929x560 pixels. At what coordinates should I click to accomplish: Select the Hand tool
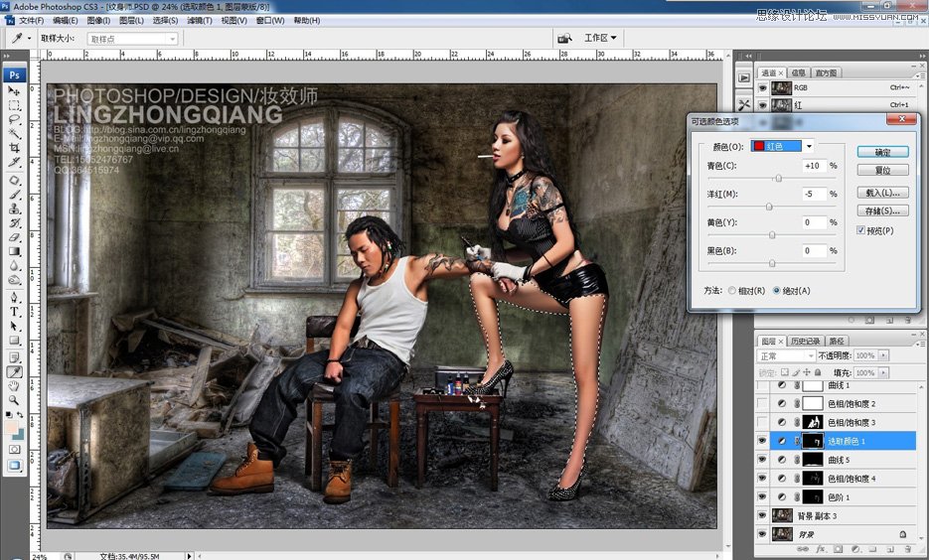15,385
